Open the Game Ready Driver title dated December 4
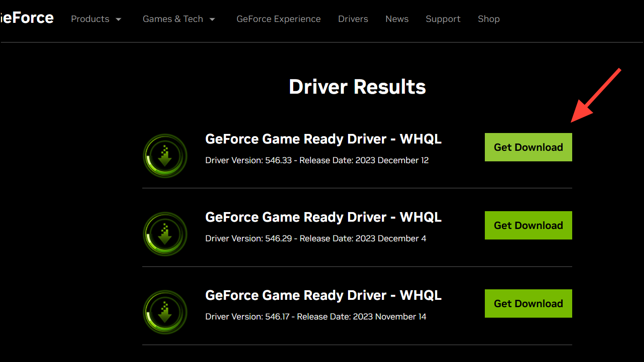This screenshot has height=362, width=644. coord(323,217)
